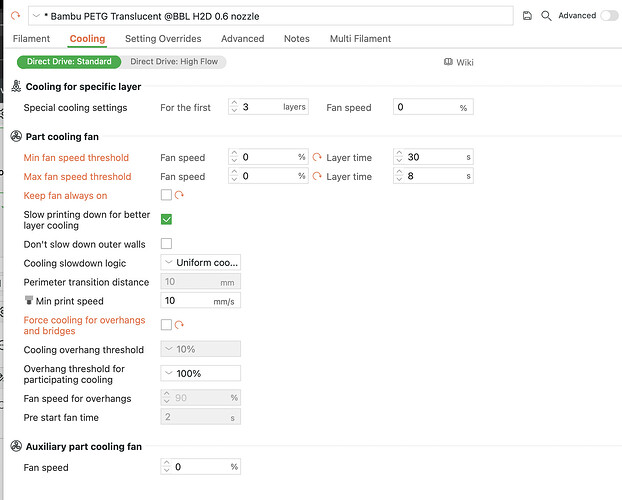Select the Cooling tab
The width and height of the screenshot is (622, 500).
87,38
